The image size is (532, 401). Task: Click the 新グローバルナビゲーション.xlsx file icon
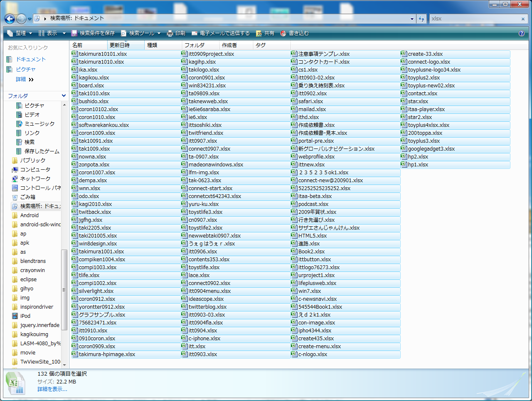tap(294, 149)
